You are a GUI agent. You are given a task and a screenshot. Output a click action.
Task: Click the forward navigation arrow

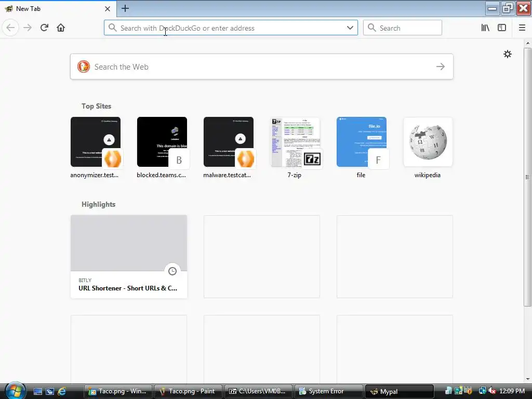28,28
